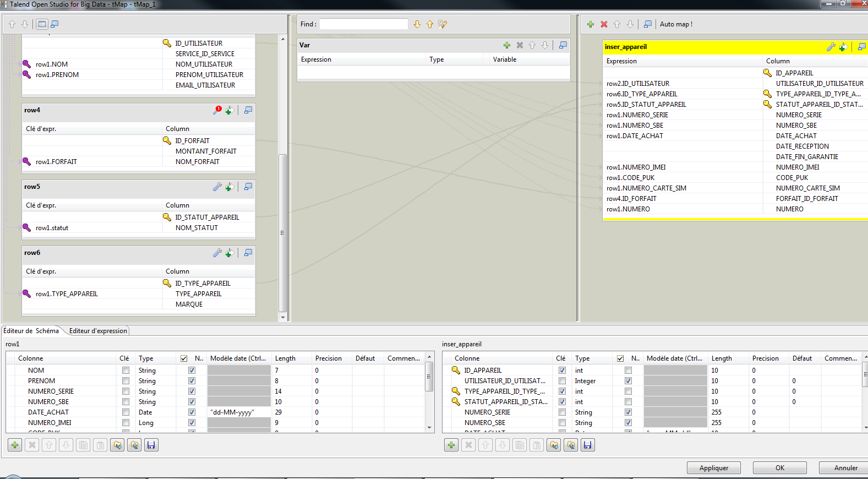Sort by Length header in row1 schema
Viewport: 868px width, 479px height.
(285, 358)
